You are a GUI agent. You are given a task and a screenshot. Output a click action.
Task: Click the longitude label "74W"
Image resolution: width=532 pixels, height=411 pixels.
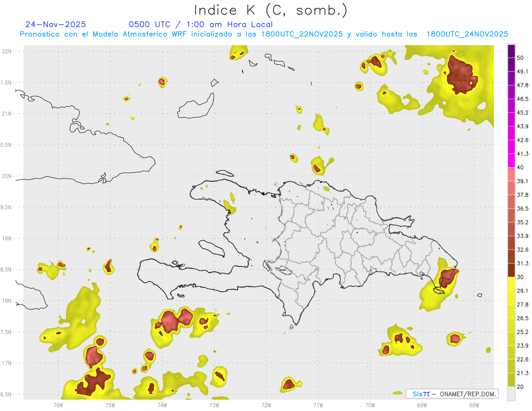(x=162, y=405)
